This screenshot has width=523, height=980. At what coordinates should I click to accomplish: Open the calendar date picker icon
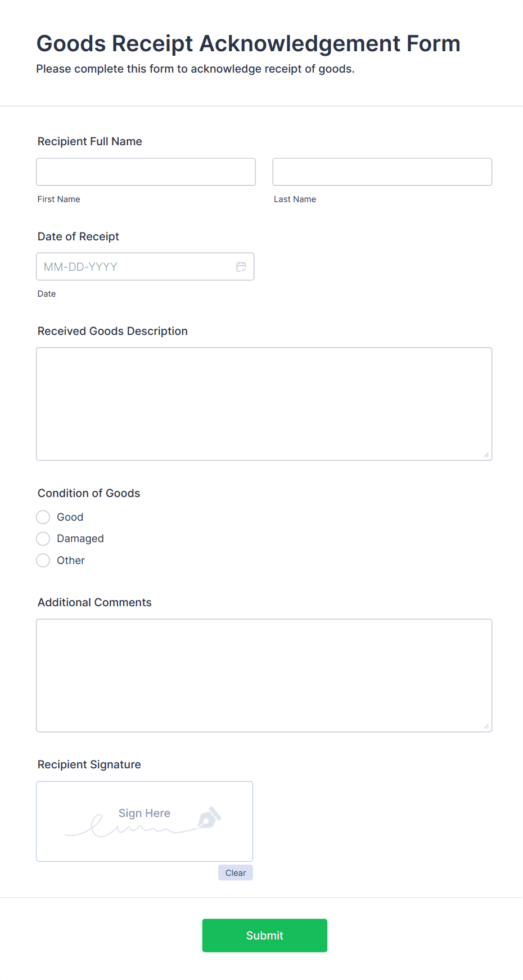pos(241,267)
